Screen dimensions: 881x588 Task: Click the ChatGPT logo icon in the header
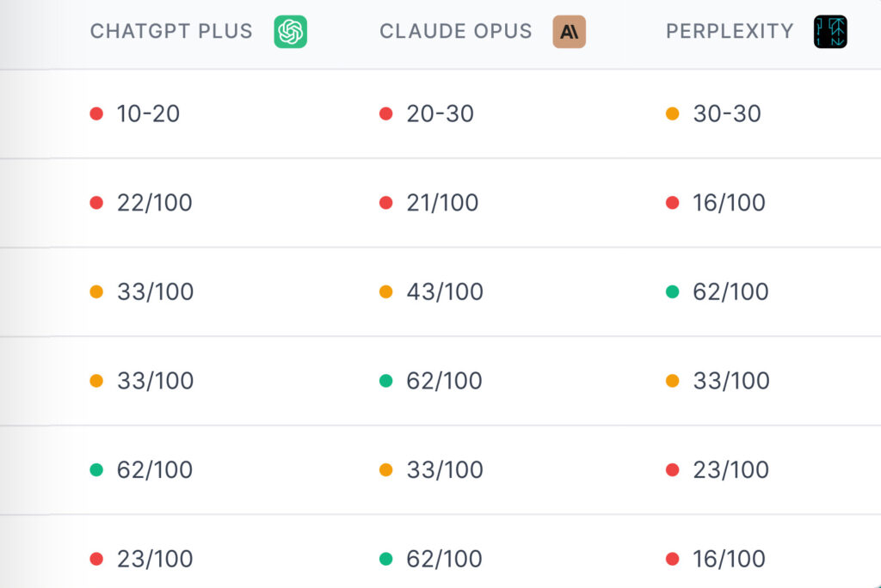click(x=291, y=32)
